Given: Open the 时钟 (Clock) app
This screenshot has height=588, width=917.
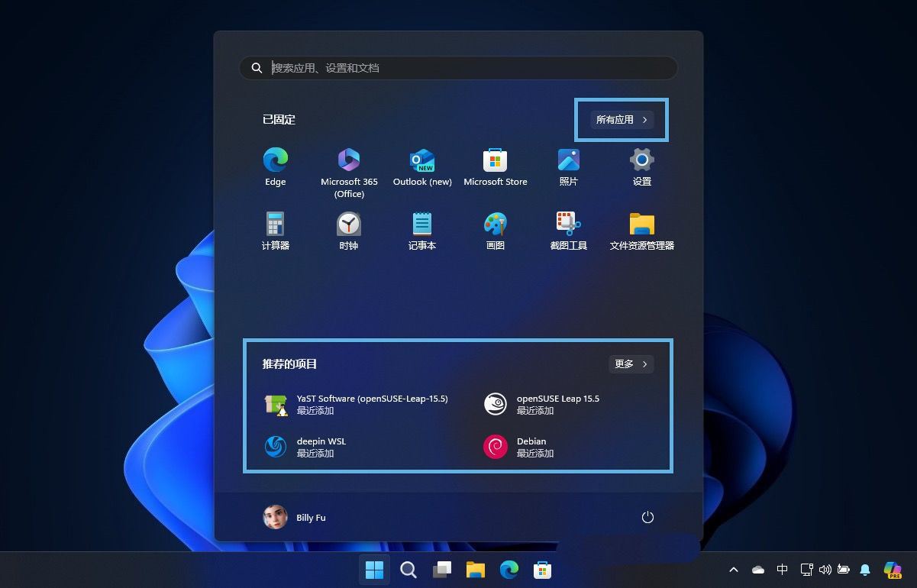Looking at the screenshot, I should click(349, 231).
